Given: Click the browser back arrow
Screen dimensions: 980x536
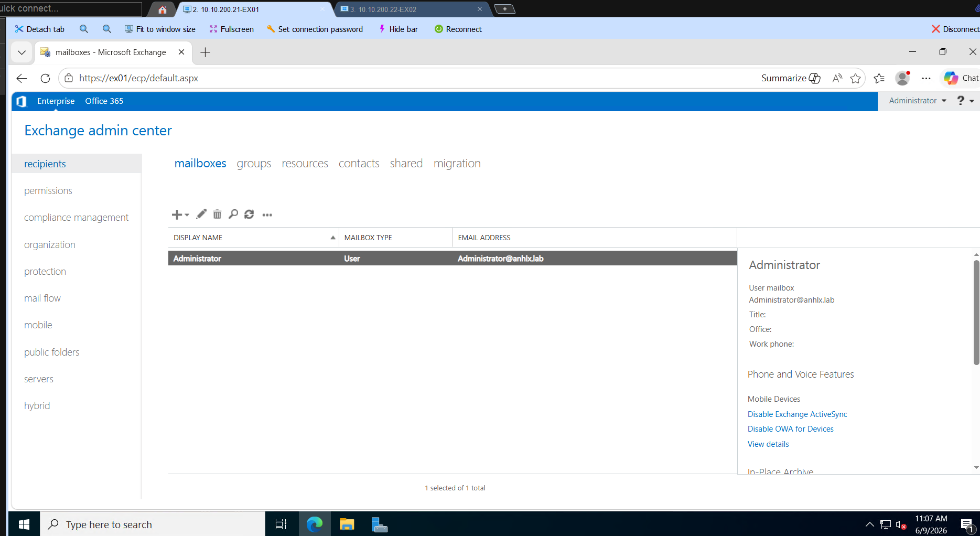Looking at the screenshot, I should [x=21, y=78].
